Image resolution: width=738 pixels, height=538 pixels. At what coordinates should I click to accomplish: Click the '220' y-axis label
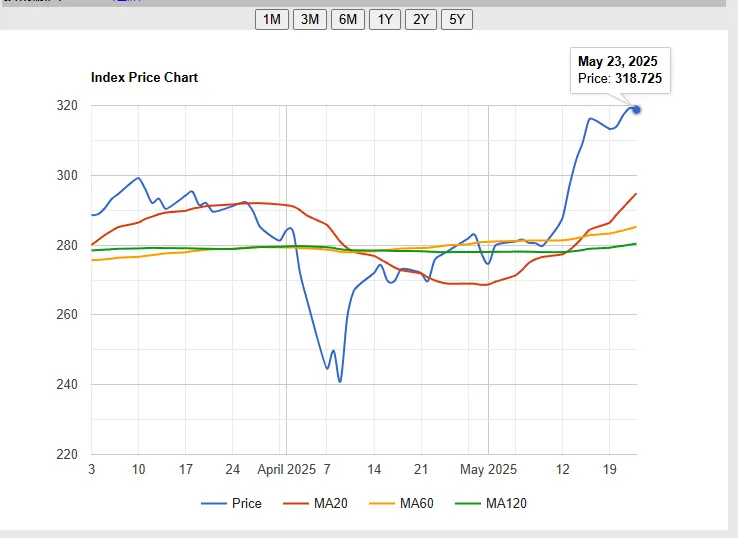pyautogui.click(x=67, y=454)
